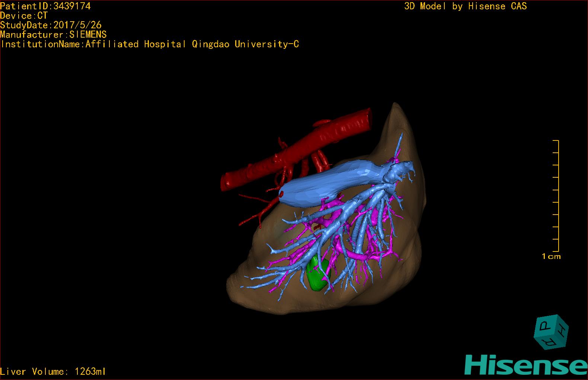588x380 pixels.
Task: Click the PatientID:3439174 text
Action: click(45, 6)
